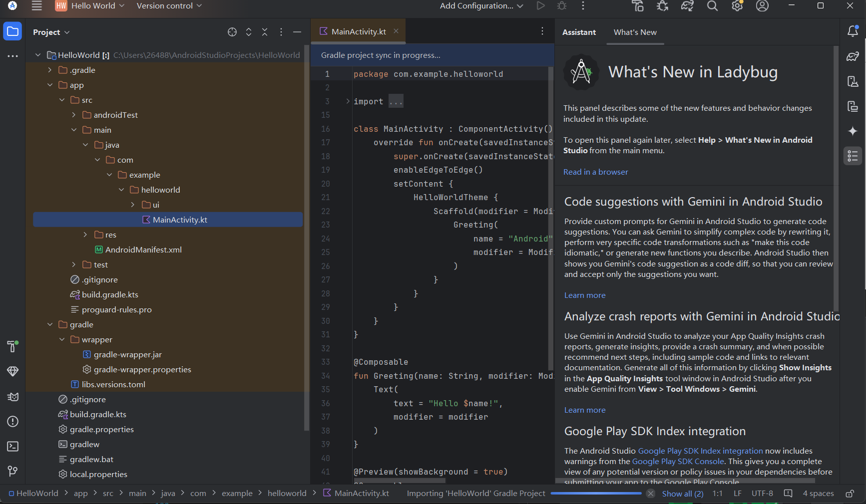Open Device Manager icon in top toolbar

click(x=638, y=6)
